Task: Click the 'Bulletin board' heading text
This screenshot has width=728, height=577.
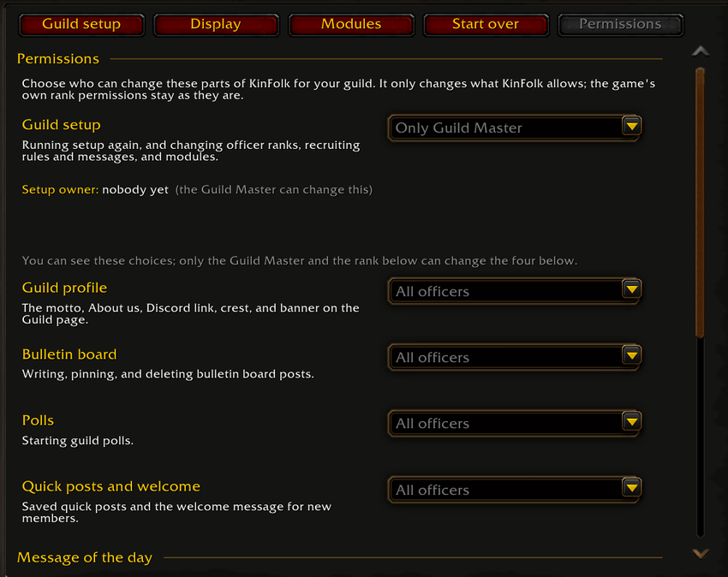Action: point(69,354)
